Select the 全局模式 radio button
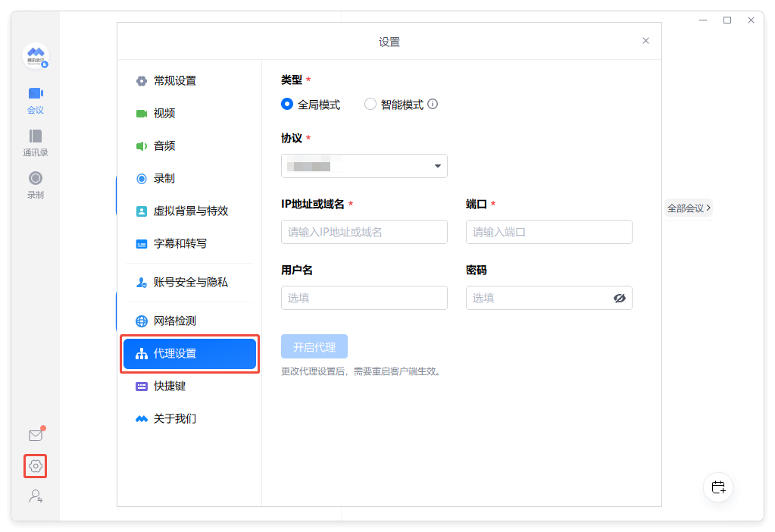Image resolution: width=775 pixels, height=532 pixels. tap(287, 105)
